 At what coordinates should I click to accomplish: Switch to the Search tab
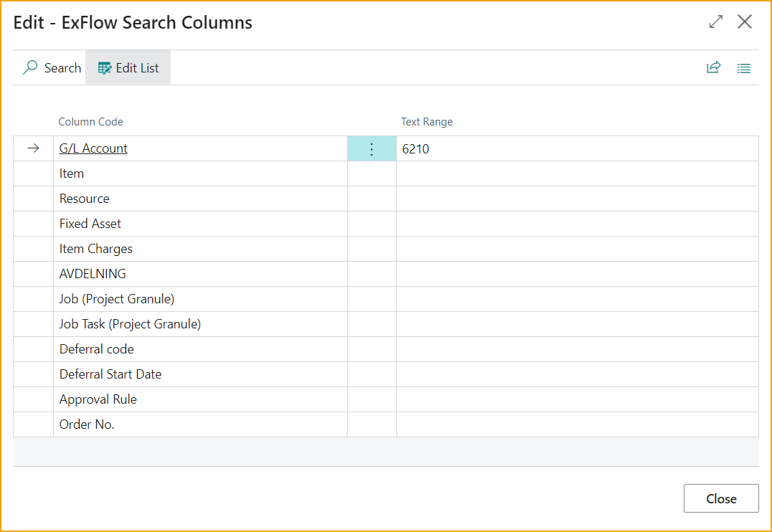click(51, 67)
